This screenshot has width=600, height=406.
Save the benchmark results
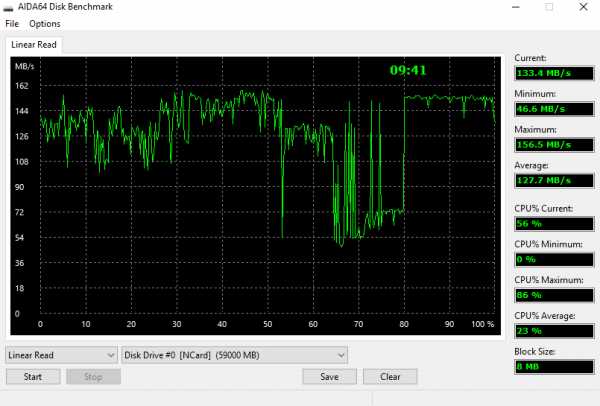coord(329,377)
